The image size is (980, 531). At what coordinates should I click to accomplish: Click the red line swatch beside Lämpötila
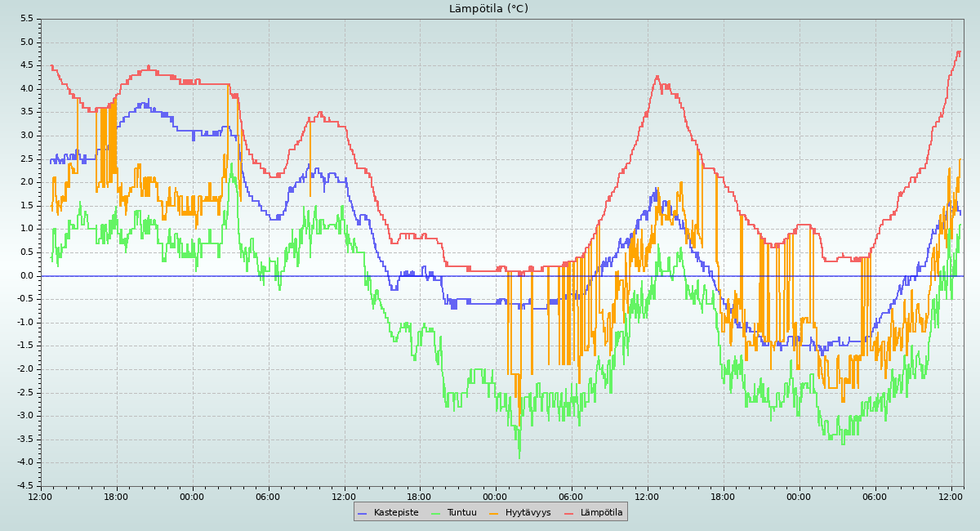[569, 512]
